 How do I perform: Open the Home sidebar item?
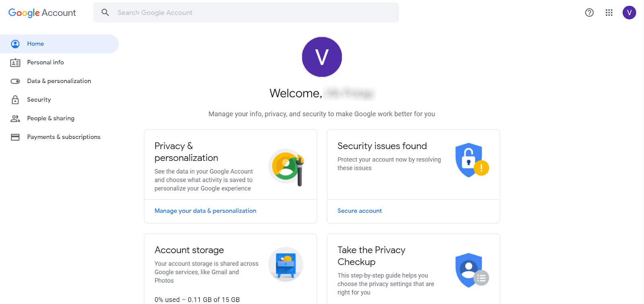[59, 44]
